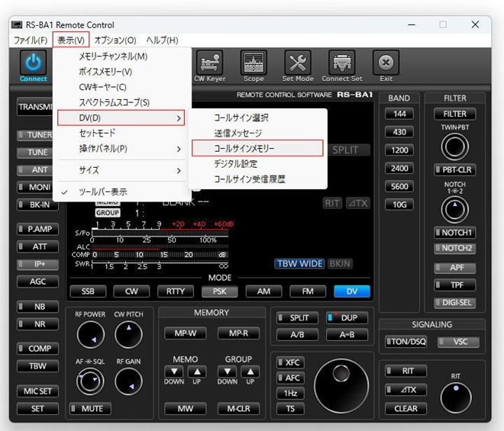Click the Exit toolbar icon

tap(386, 64)
